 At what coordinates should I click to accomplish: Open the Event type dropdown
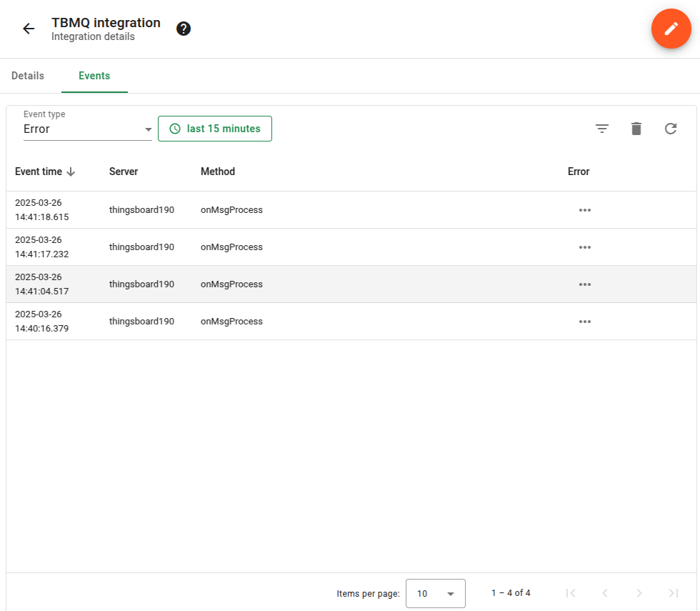coord(88,129)
